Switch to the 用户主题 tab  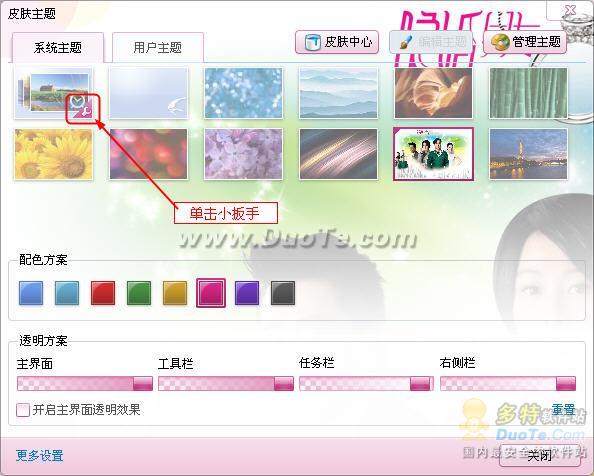[x=158, y=47]
